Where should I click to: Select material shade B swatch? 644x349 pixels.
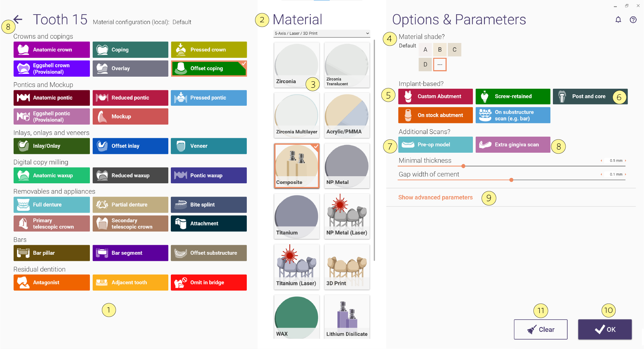(x=440, y=50)
